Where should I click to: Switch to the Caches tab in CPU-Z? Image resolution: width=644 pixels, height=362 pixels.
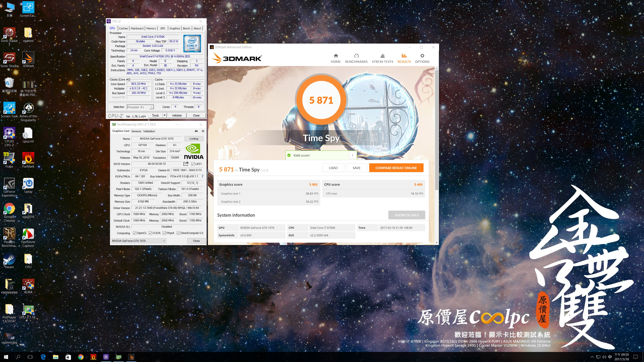123,28
